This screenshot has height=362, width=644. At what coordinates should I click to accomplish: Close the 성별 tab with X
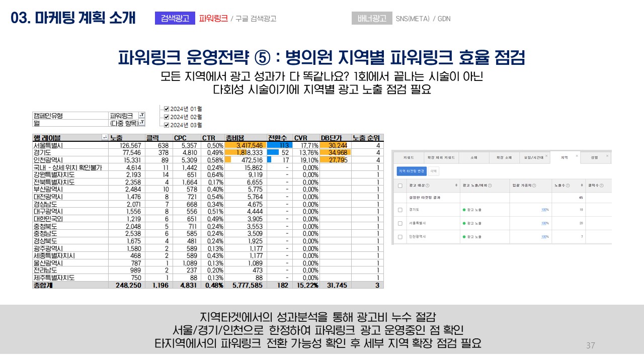[608, 156]
